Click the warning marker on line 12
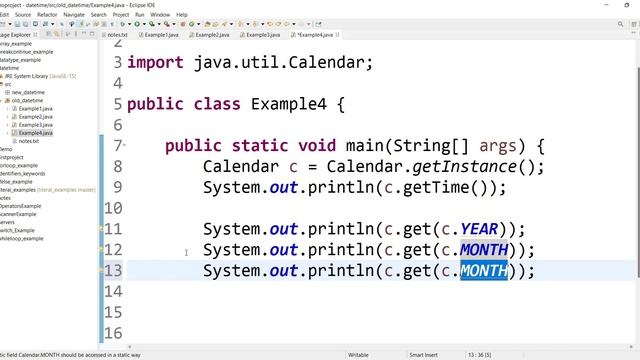Viewport: 640px width, 360px height. tap(101, 250)
